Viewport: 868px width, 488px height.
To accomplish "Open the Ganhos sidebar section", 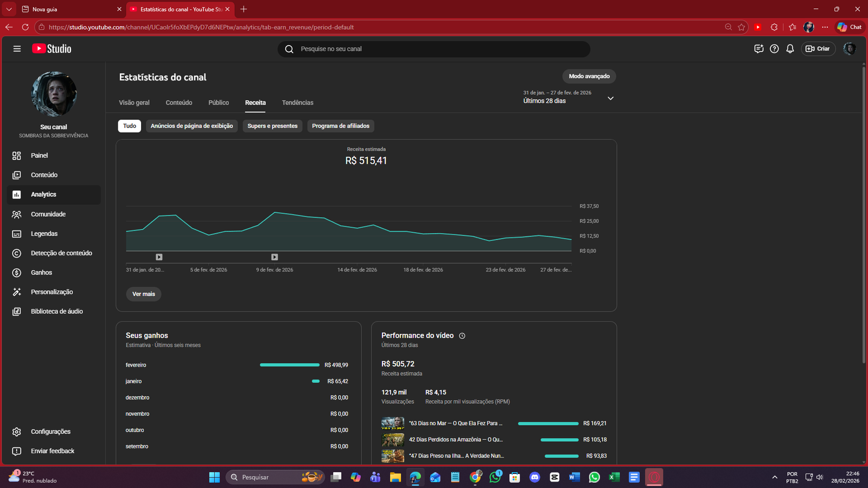I will [41, 273].
